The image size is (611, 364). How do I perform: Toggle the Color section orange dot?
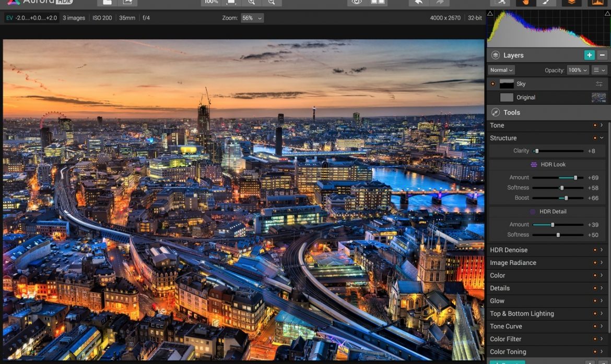coord(595,275)
